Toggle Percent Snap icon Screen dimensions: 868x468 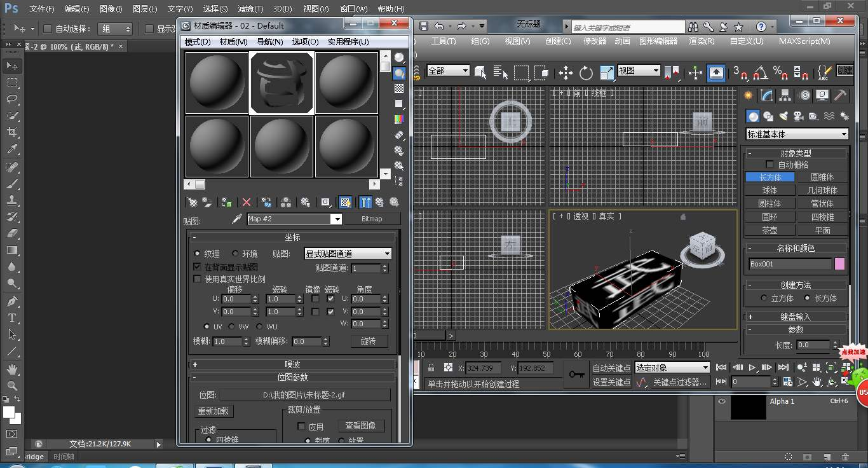781,72
